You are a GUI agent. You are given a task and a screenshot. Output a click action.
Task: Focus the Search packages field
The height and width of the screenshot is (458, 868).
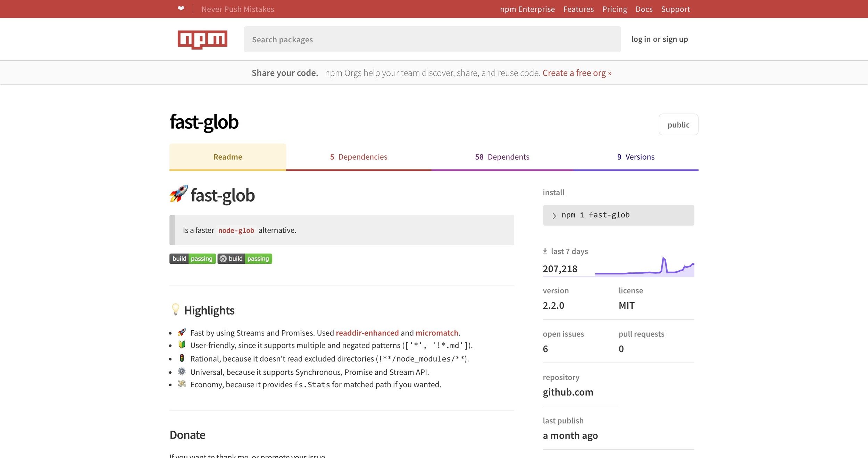coord(432,40)
